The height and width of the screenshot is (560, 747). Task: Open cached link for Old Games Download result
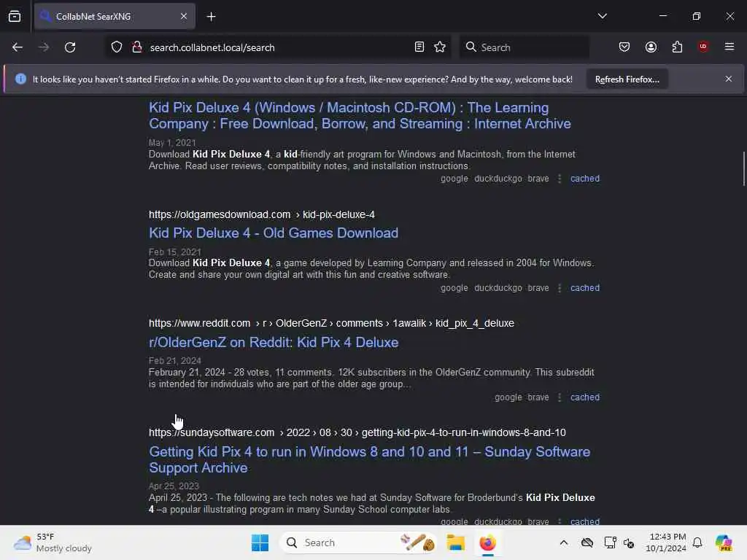click(585, 288)
